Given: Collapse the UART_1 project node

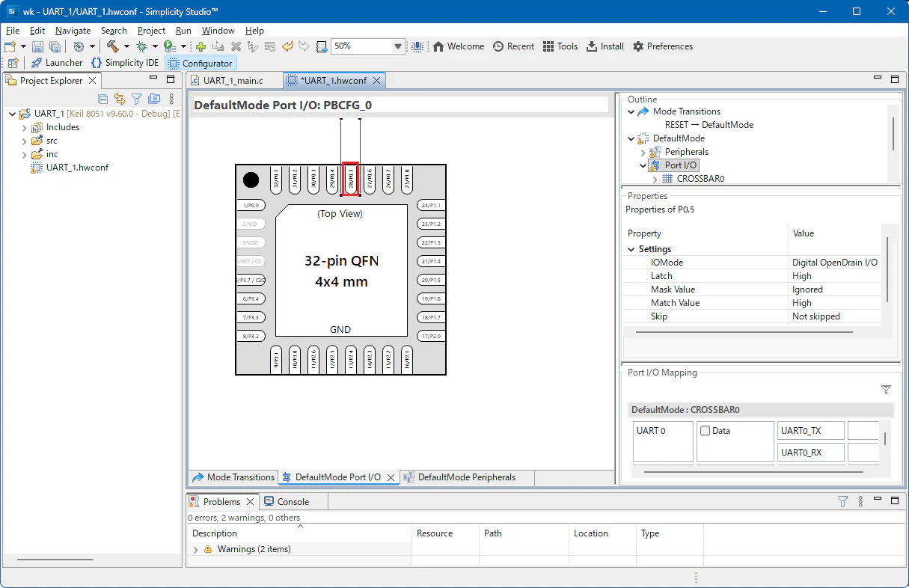Looking at the screenshot, I should tap(12, 114).
